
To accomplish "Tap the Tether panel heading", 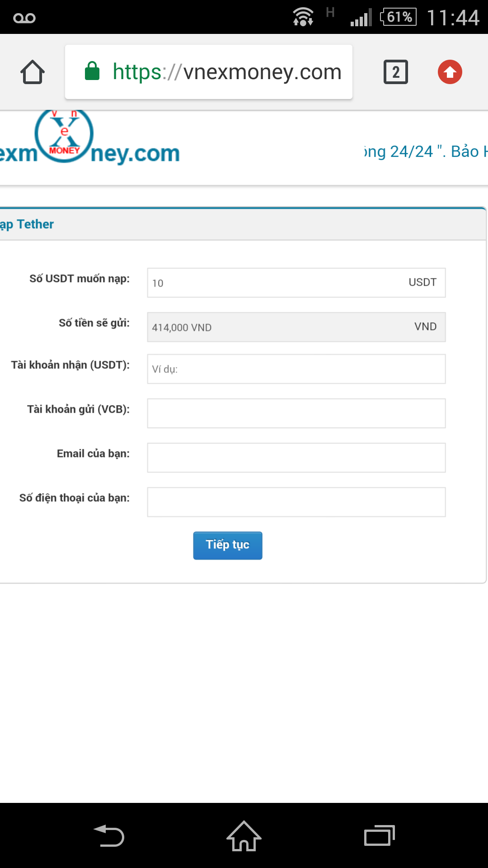I will (27, 224).
